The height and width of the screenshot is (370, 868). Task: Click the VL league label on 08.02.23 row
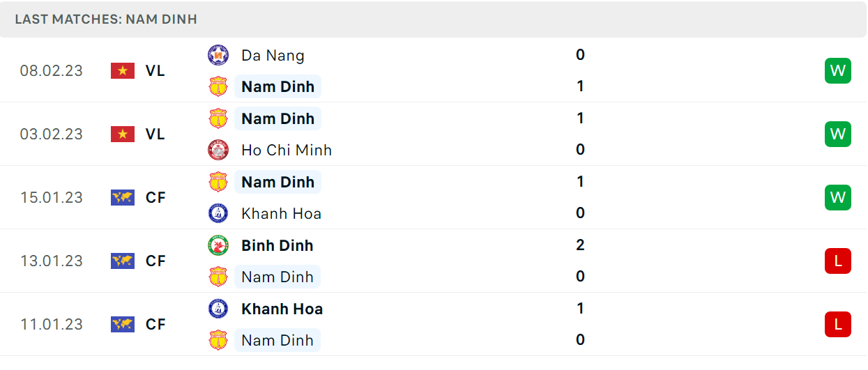[x=155, y=70]
